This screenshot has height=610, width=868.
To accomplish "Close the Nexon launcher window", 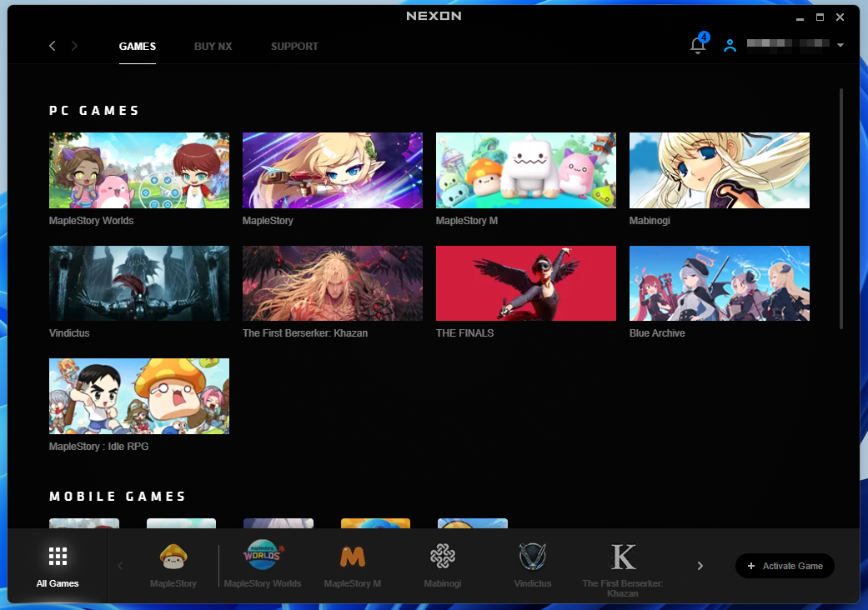I will point(840,17).
